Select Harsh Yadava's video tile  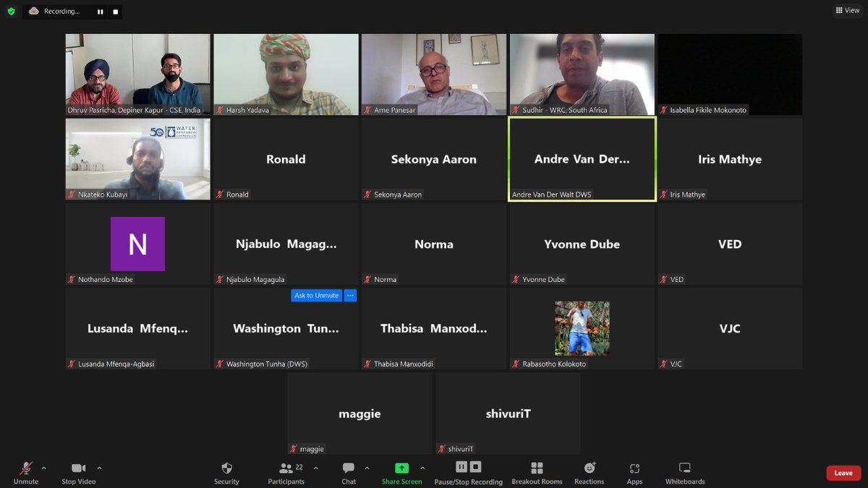286,74
